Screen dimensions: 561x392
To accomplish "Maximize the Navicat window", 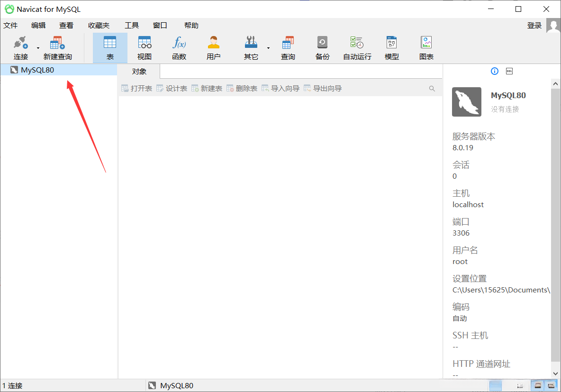I will 518,9.
